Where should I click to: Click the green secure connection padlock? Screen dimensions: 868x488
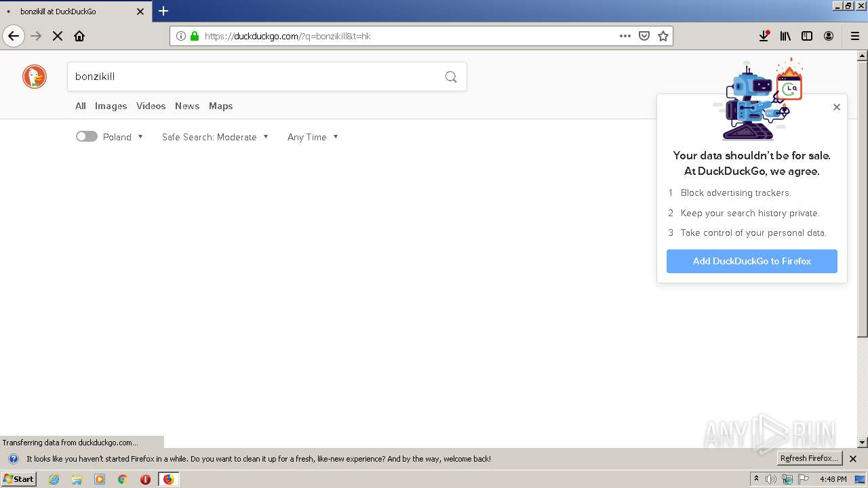pyautogui.click(x=195, y=36)
